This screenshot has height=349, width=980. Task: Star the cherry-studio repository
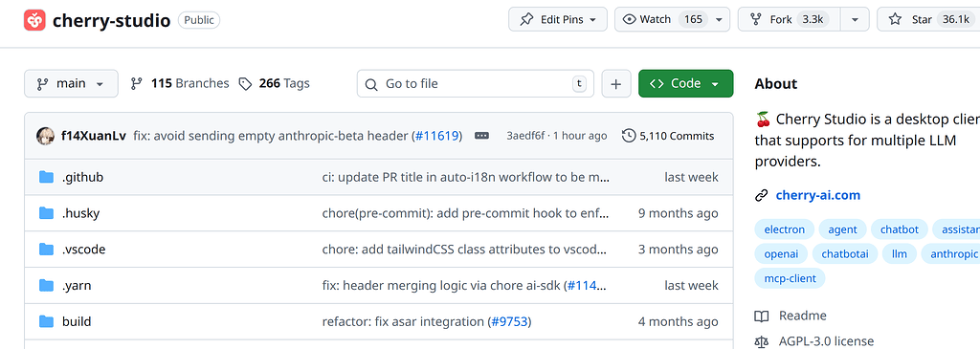coord(928,19)
